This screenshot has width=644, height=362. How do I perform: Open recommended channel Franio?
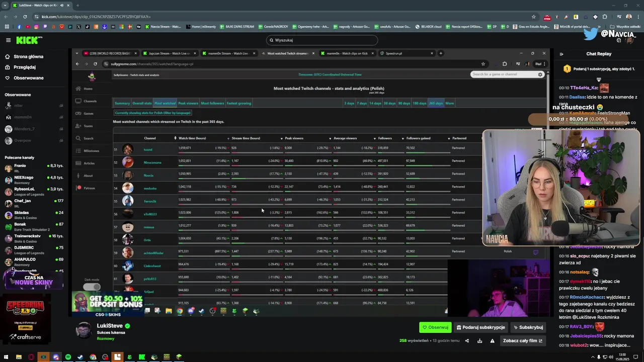pyautogui.click(x=33, y=168)
